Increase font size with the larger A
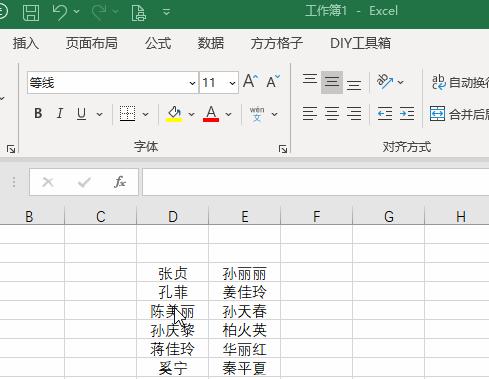Screen dimensions: 489x379 pos(250,81)
